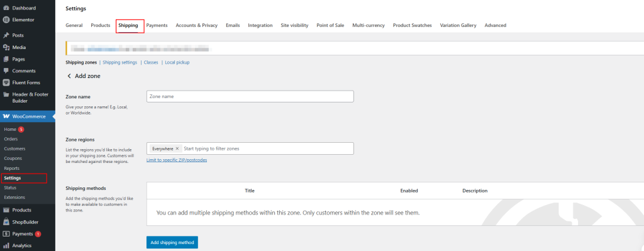The width and height of the screenshot is (644, 251).
Task: Open WooCommerce Orders submenu item
Action: [11, 139]
